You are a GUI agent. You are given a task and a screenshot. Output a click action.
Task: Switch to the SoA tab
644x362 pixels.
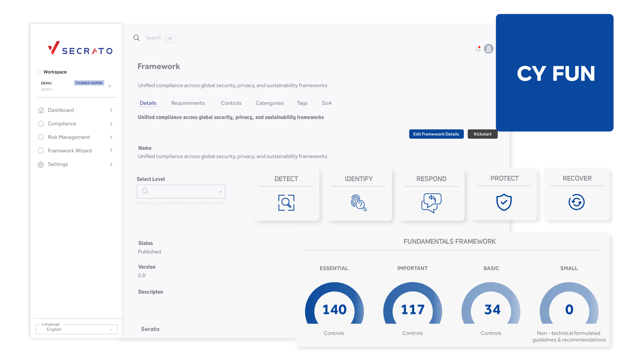click(x=327, y=103)
